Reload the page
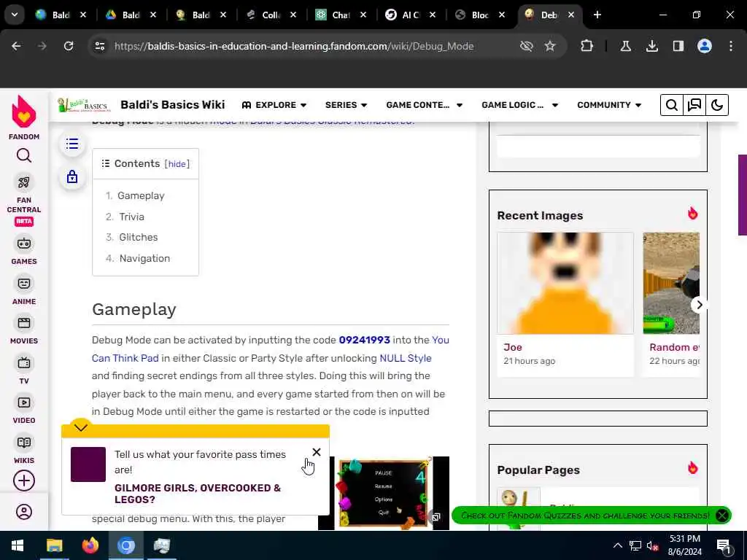 click(69, 46)
